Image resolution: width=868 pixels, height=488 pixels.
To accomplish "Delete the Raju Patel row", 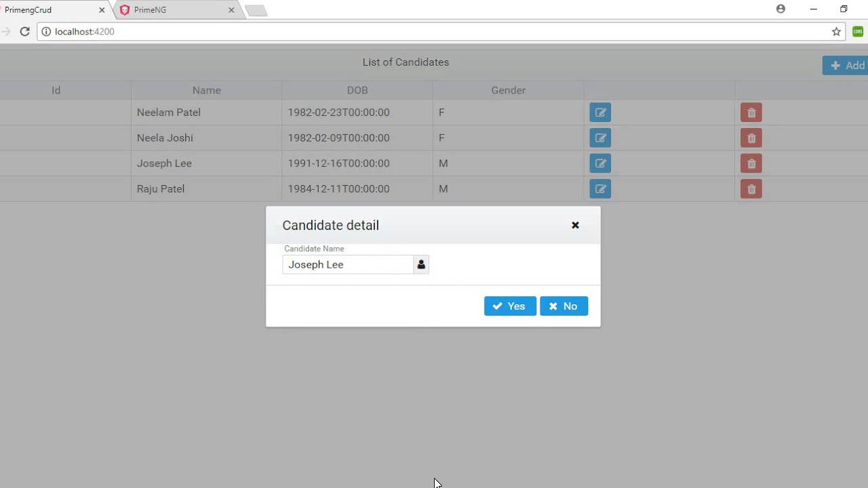I will [x=751, y=189].
